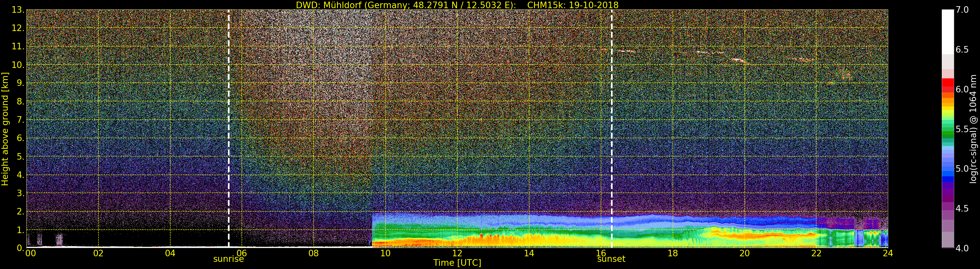Click the height axis tick label "5."

click(x=20, y=156)
